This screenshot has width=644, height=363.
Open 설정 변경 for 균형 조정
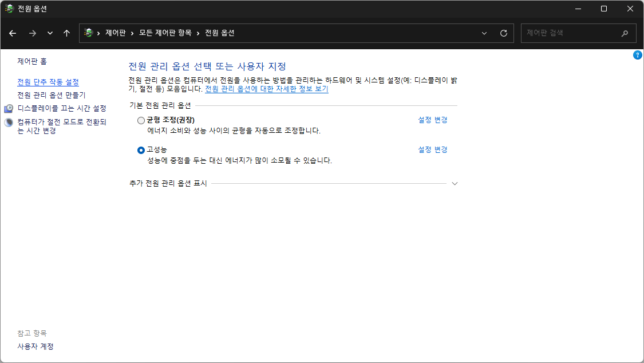pyautogui.click(x=433, y=120)
